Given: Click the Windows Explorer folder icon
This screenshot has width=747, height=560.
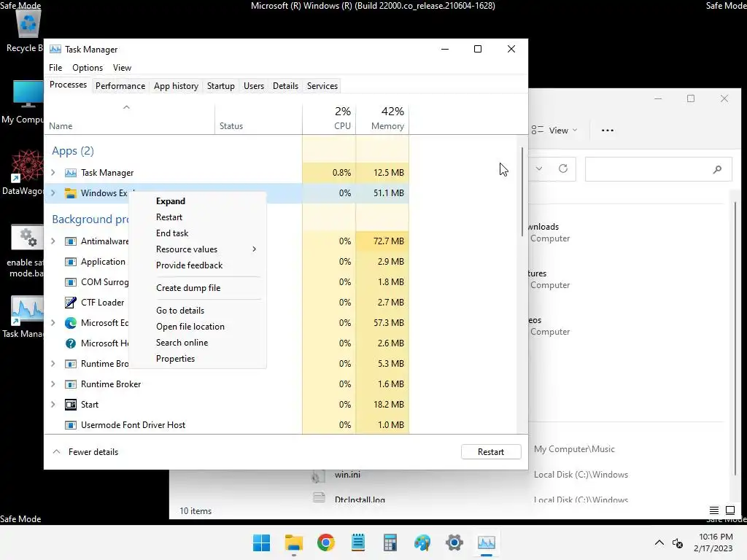Looking at the screenshot, I should coord(71,192).
